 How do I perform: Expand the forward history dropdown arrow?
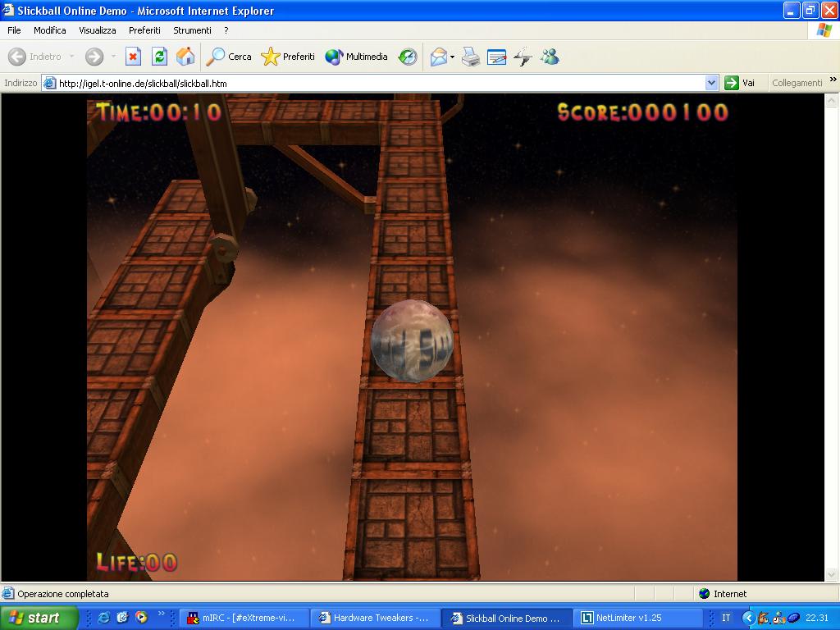coord(113,57)
